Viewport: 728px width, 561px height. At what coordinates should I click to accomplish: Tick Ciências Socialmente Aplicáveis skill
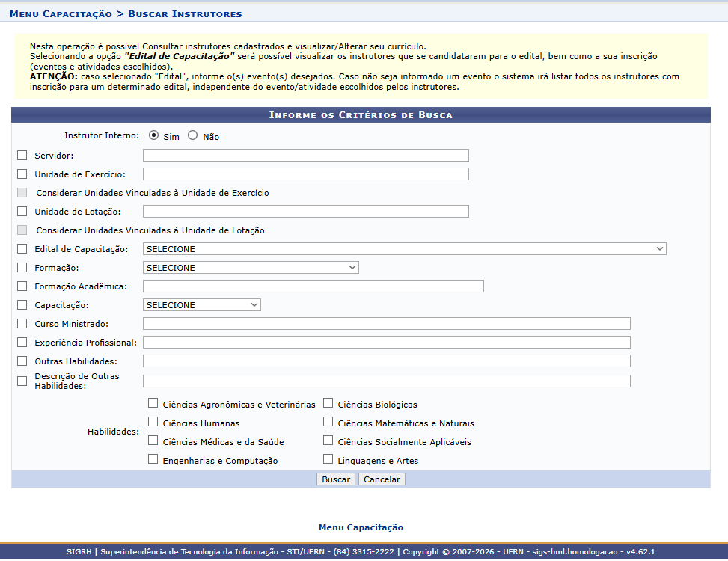point(328,441)
